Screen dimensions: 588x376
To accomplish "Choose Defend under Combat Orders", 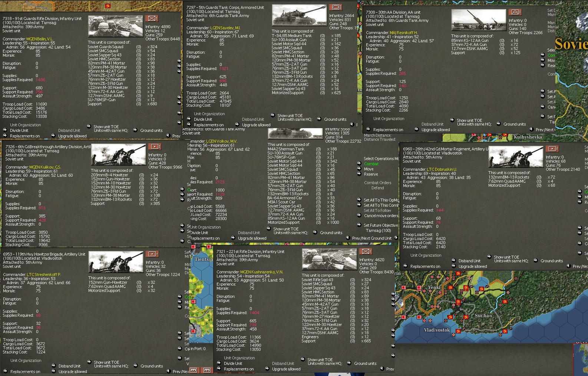I will click(x=378, y=188).
